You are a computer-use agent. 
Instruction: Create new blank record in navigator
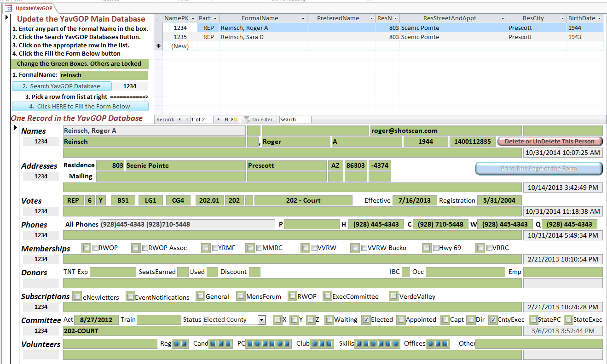pyautogui.click(x=234, y=119)
